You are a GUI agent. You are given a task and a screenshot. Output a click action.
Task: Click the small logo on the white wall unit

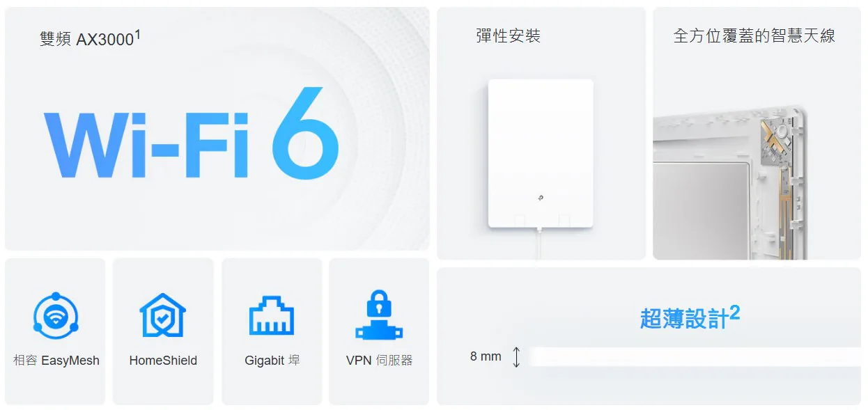541,198
